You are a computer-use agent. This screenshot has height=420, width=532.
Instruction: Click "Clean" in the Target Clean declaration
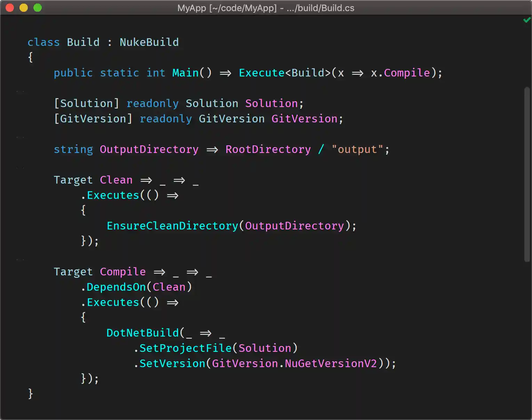point(116,180)
